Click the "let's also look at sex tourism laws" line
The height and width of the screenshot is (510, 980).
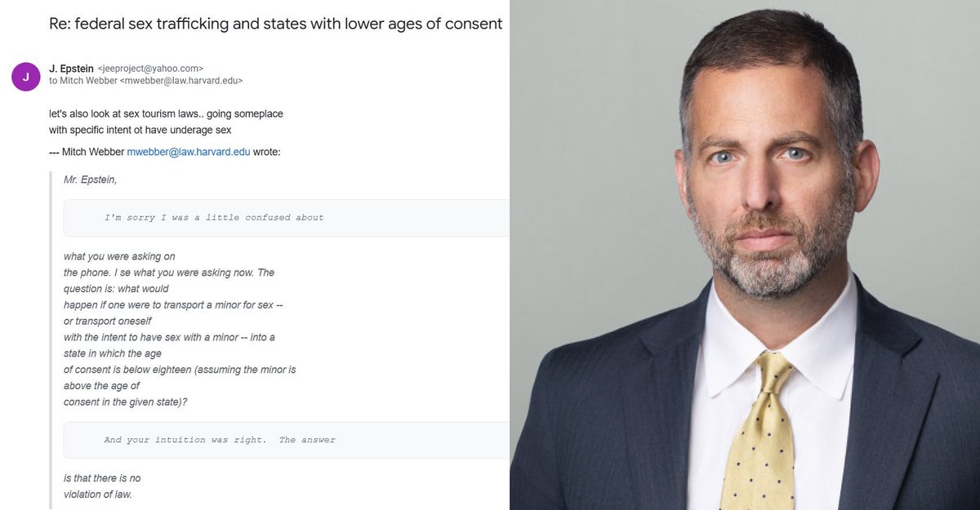166,113
